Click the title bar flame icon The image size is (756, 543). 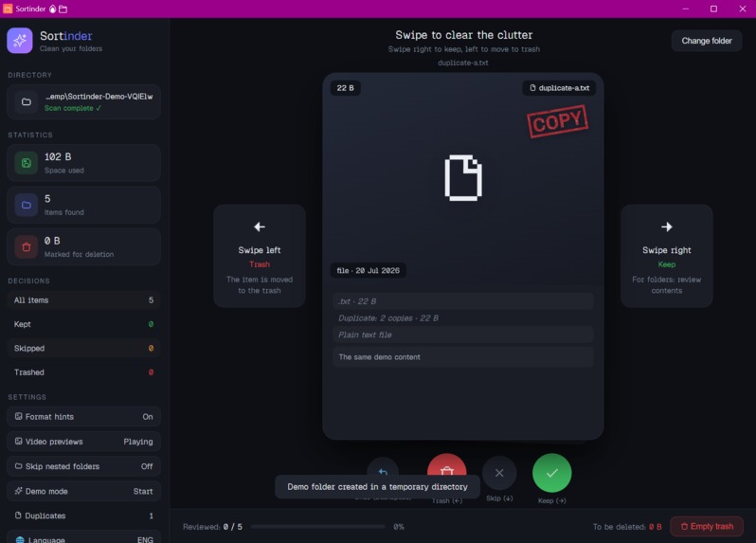[52, 9]
